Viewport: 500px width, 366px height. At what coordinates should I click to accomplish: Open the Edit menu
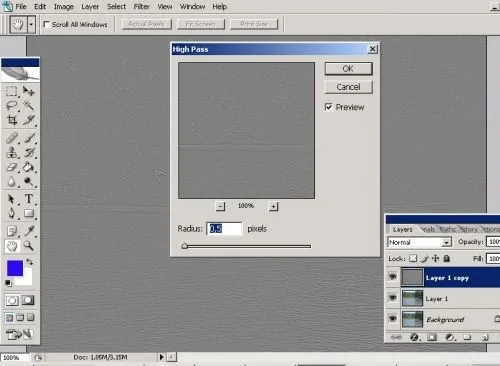[x=40, y=7]
